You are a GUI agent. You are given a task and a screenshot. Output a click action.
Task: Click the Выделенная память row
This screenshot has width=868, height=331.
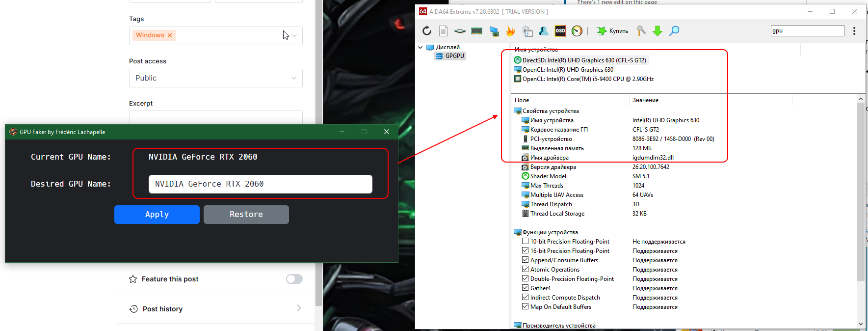pyautogui.click(x=552, y=148)
